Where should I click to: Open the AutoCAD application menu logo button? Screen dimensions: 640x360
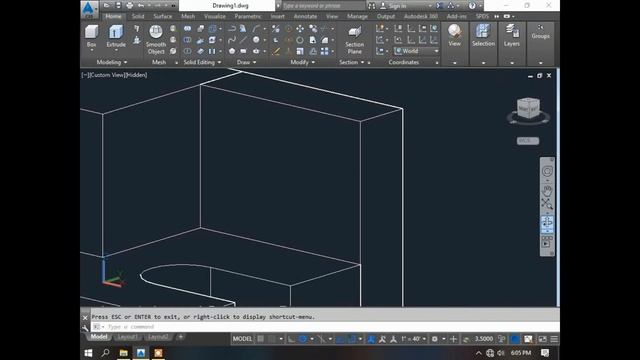[x=89, y=9]
